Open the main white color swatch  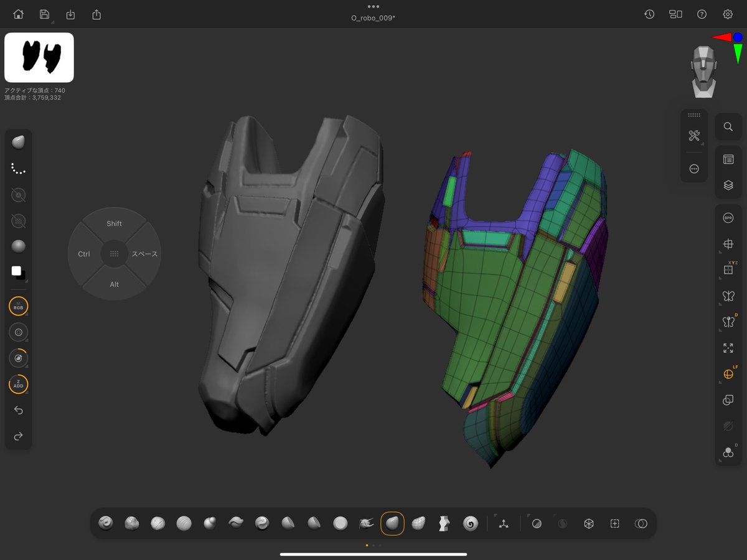(x=16, y=271)
